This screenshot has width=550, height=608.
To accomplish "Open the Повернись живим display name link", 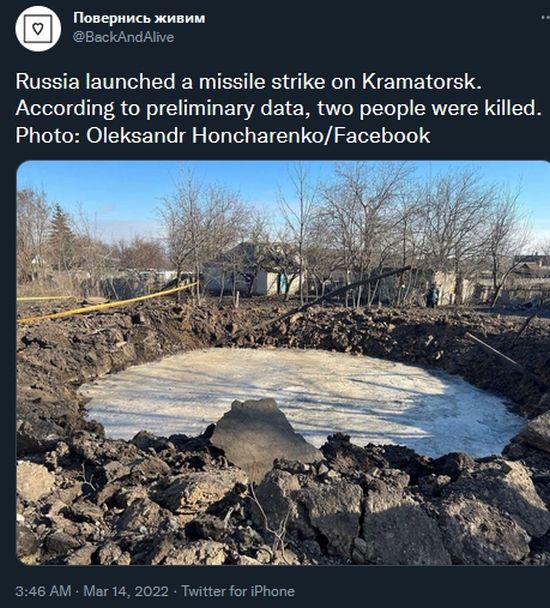I will [x=139, y=18].
